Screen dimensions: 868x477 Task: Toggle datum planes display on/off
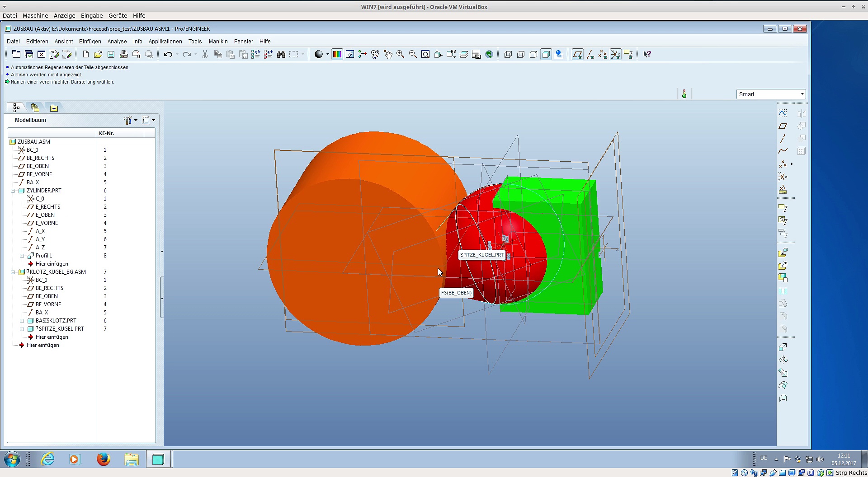click(577, 55)
